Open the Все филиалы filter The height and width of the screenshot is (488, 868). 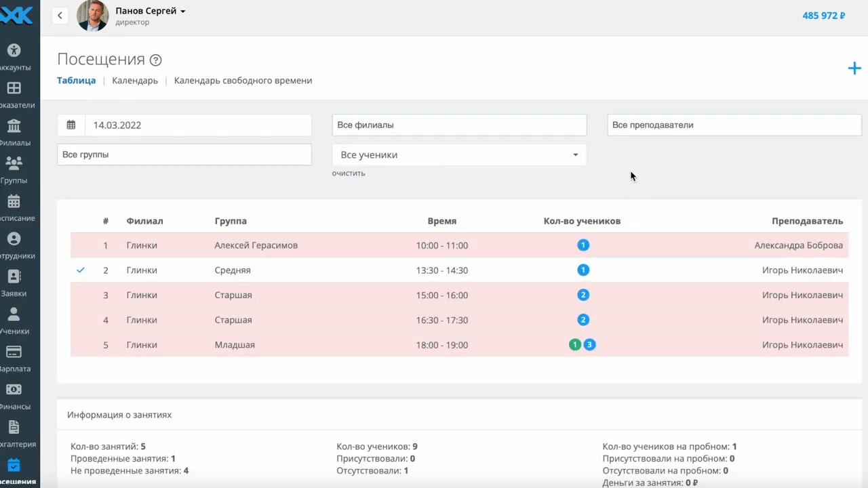point(459,125)
